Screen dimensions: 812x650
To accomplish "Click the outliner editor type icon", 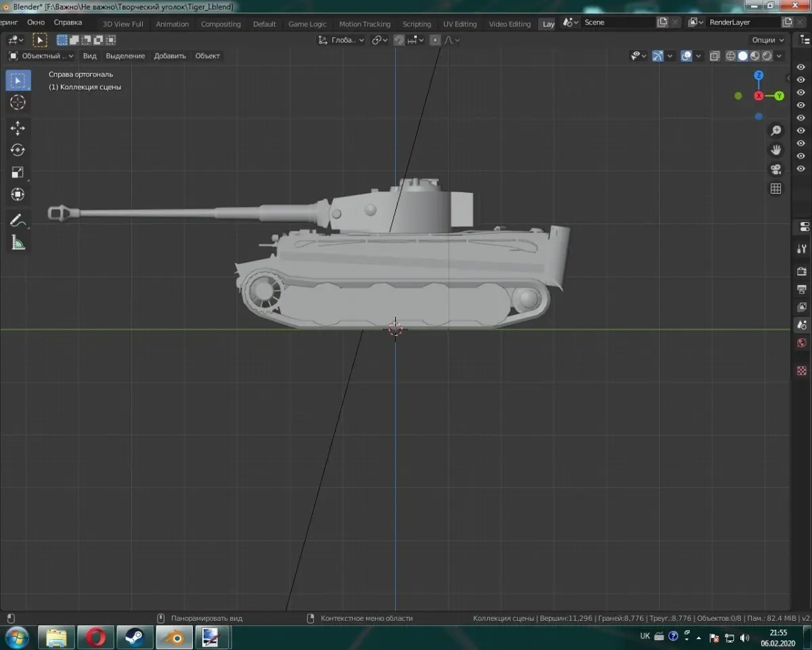I will (x=803, y=40).
